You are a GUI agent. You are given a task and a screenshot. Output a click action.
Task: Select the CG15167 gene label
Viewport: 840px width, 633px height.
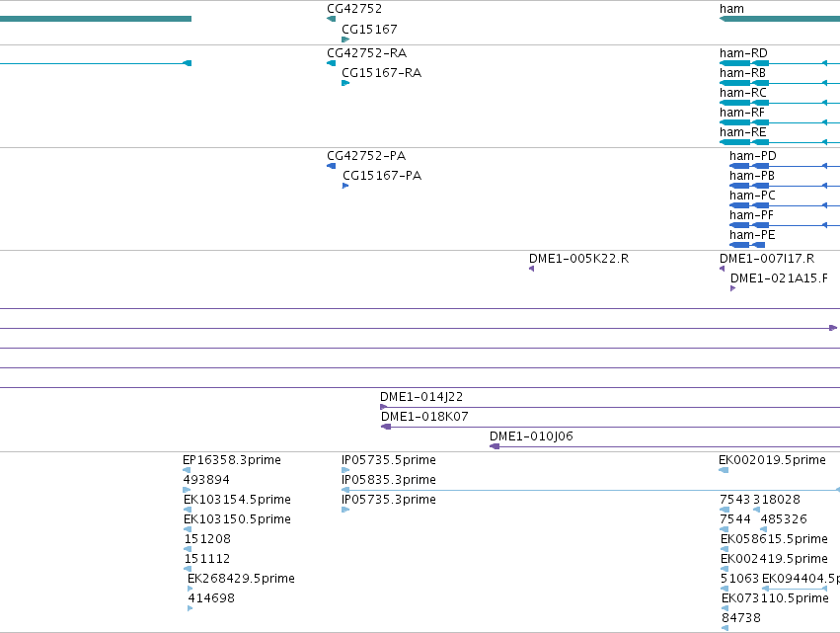click(369, 29)
